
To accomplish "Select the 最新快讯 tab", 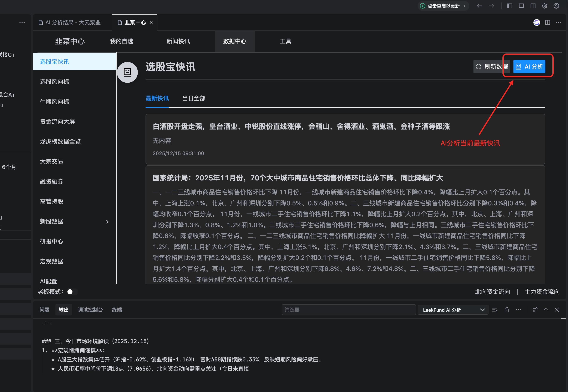I will 157,98.
